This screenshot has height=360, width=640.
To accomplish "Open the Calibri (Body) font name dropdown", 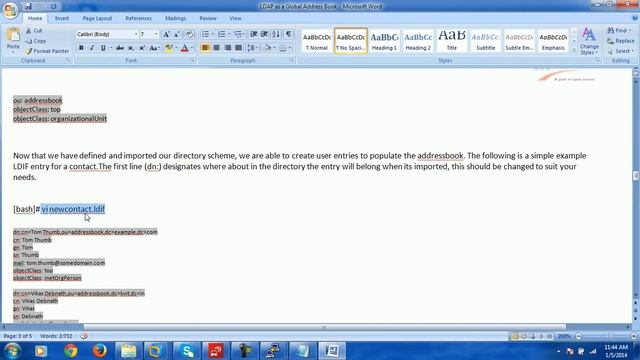I will (136, 34).
